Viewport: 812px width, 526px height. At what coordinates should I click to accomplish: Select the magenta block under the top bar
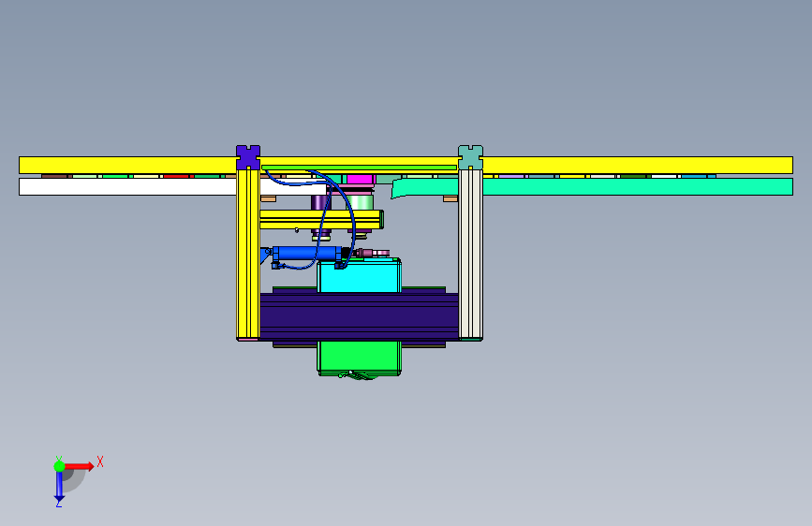point(360,179)
